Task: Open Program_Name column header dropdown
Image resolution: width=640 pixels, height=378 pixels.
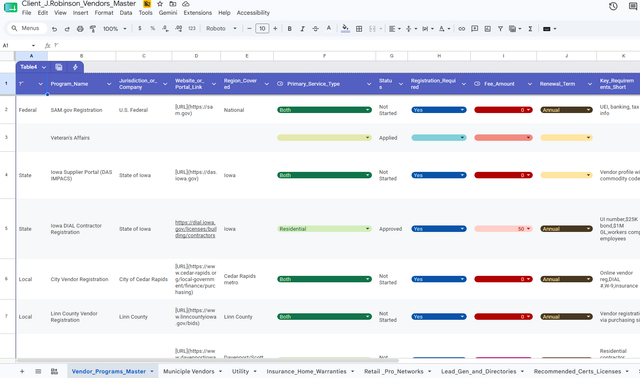Action: 109,84
